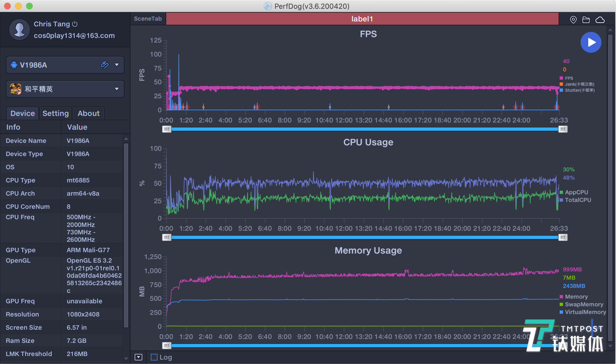616x364 pixels.
Task: Click the wireless link icon next to V1986A
Action: coord(104,65)
